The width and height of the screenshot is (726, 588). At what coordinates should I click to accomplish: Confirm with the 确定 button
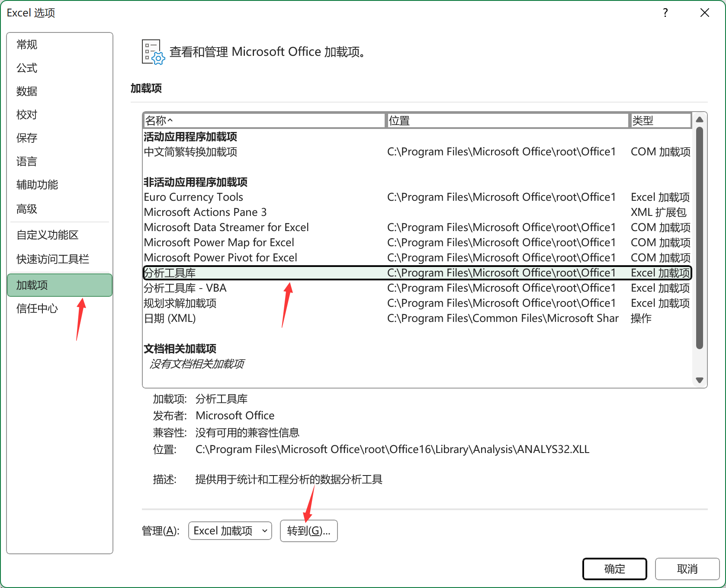pos(615,569)
